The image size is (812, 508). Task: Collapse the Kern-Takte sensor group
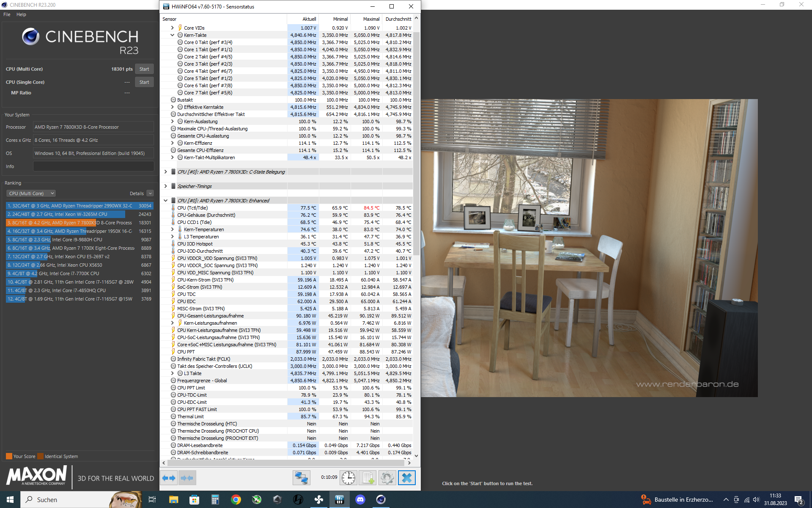click(172, 35)
